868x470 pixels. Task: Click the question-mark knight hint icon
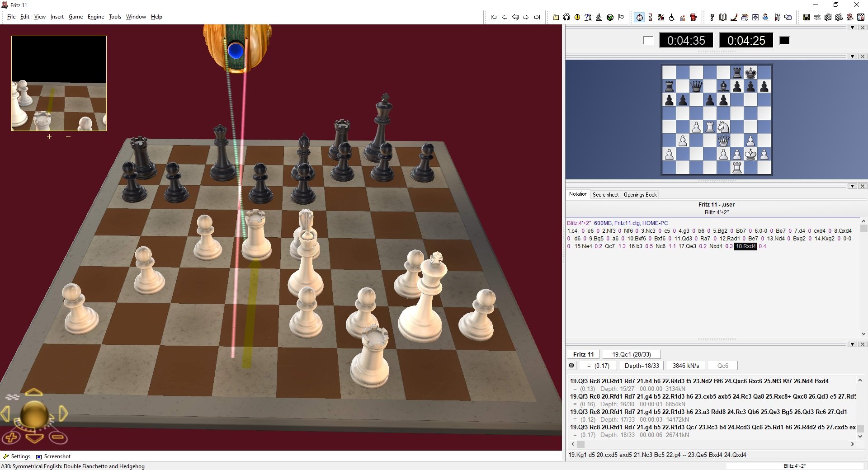[588, 17]
